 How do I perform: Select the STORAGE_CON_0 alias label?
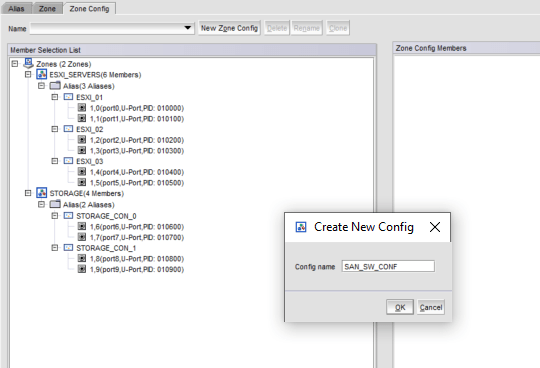(x=106, y=216)
